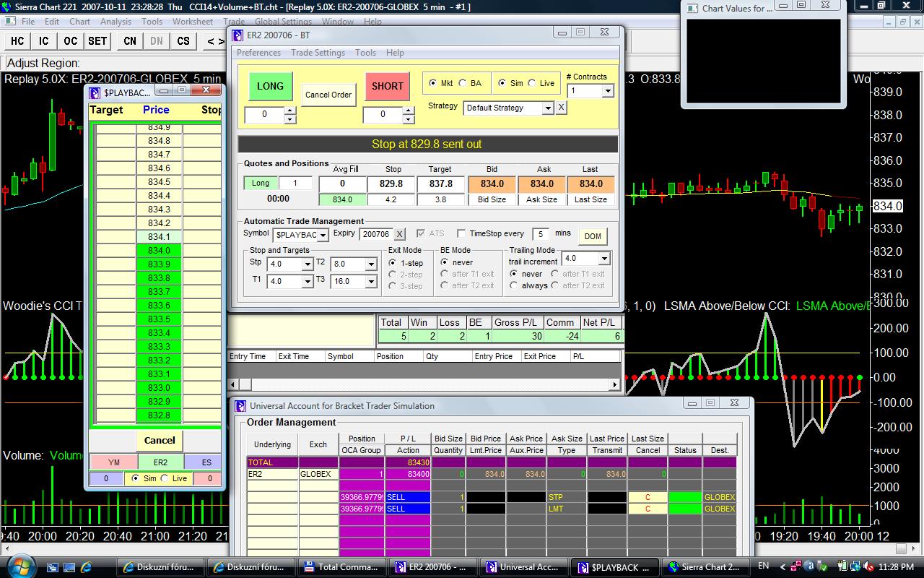Click the DOM button
Viewport: 924px width, 578px height.
(x=592, y=236)
